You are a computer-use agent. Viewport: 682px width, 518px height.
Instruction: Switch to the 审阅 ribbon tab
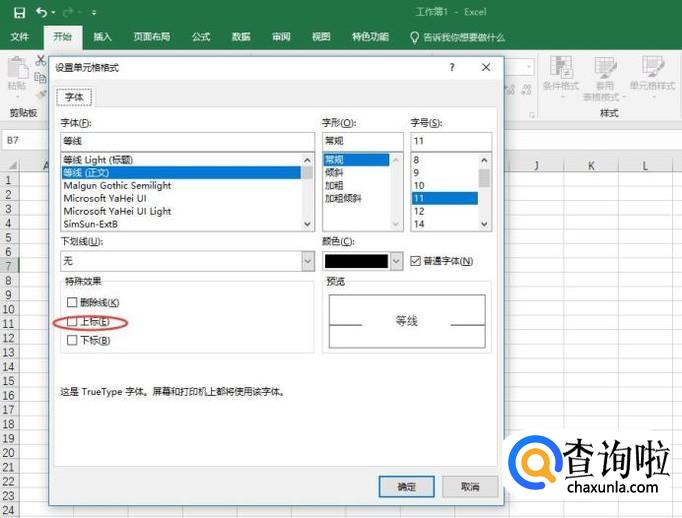pyautogui.click(x=281, y=37)
